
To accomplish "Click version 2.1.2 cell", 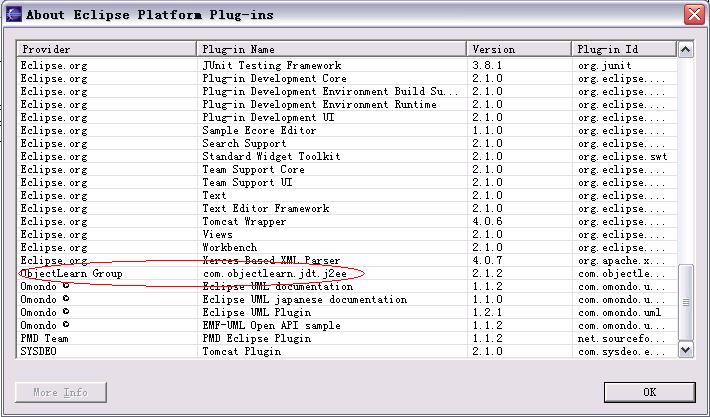I will pyautogui.click(x=488, y=273).
